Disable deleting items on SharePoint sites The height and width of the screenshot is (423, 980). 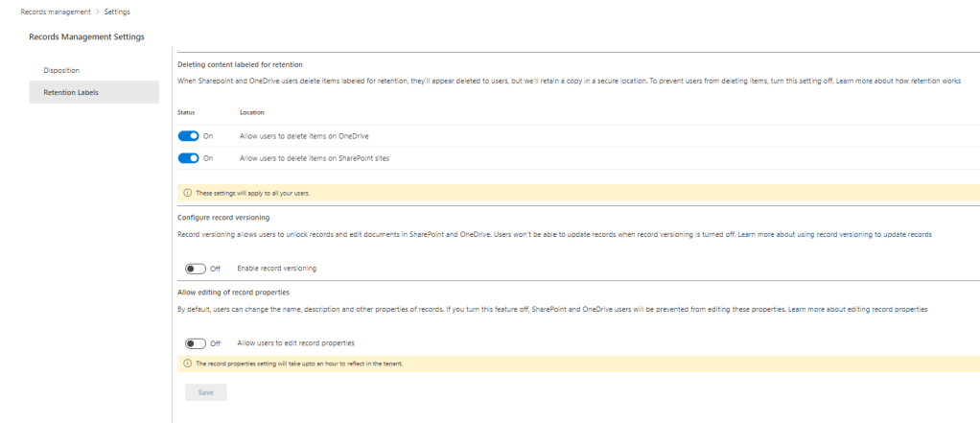point(188,157)
